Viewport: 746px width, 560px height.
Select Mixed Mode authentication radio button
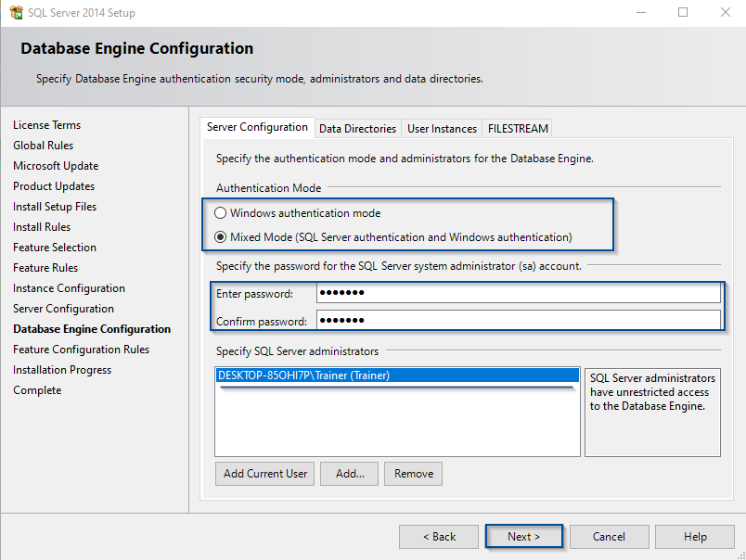pyautogui.click(x=221, y=236)
